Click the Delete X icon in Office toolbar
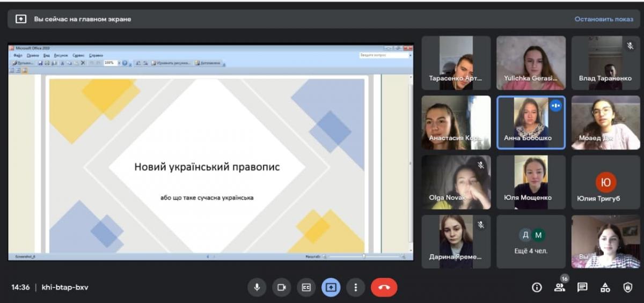The height and width of the screenshot is (303, 644). (x=83, y=63)
